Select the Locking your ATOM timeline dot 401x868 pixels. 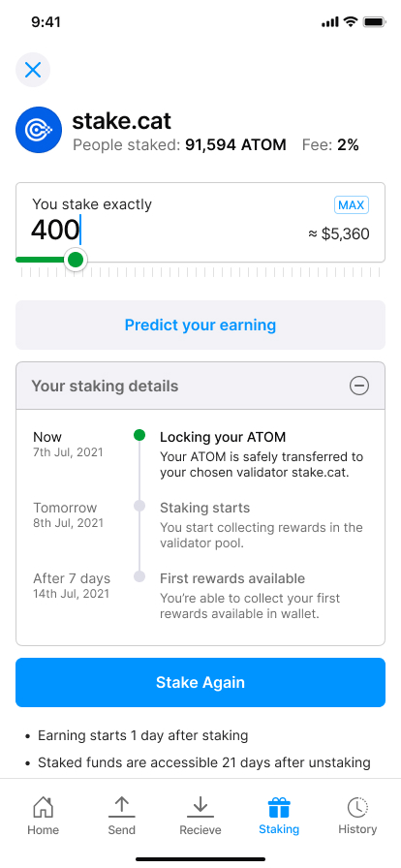pyautogui.click(x=139, y=435)
